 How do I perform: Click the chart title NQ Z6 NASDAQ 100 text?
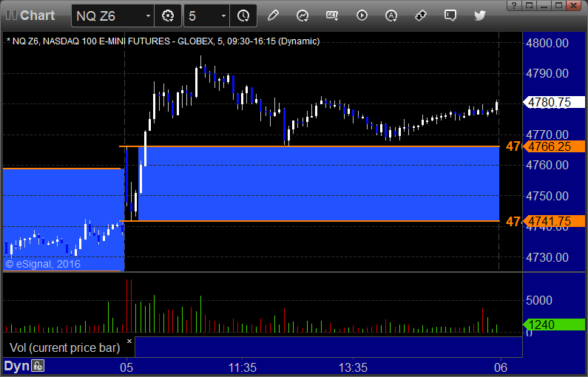click(163, 41)
